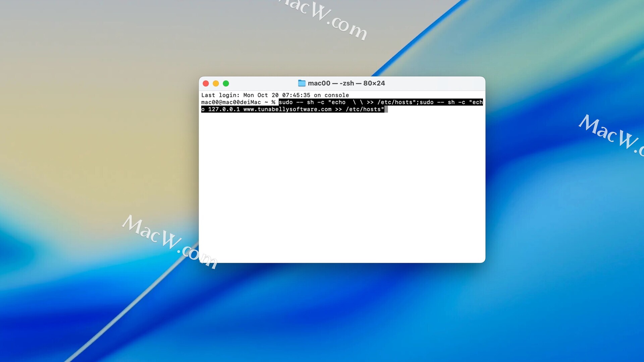Click the terminal cursor block after /etc/hosts"
Image resolution: width=644 pixels, height=362 pixels.
coord(386,109)
